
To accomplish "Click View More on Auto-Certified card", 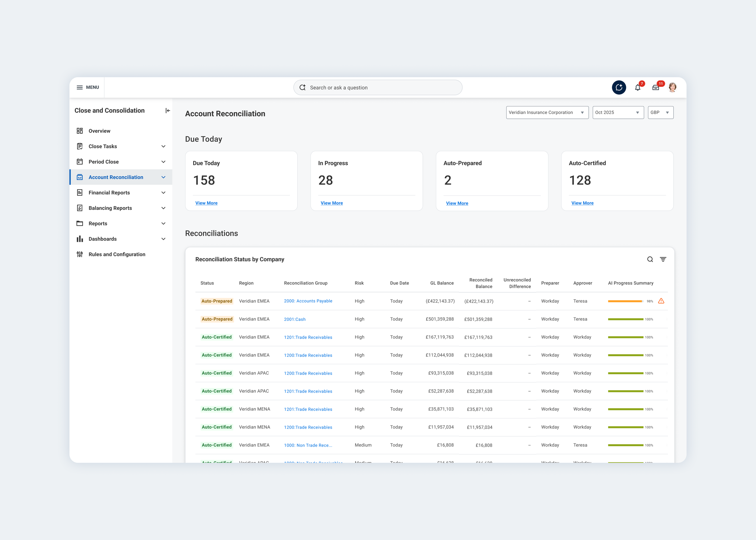I will point(582,203).
